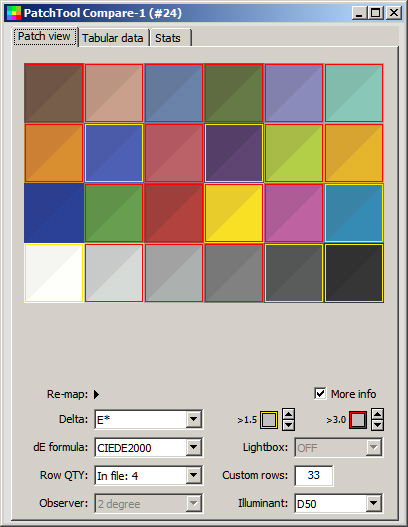This screenshot has width=408, height=527.
Task: Decrease the >1.5 threshold with down arrow
Action: pyautogui.click(x=289, y=425)
